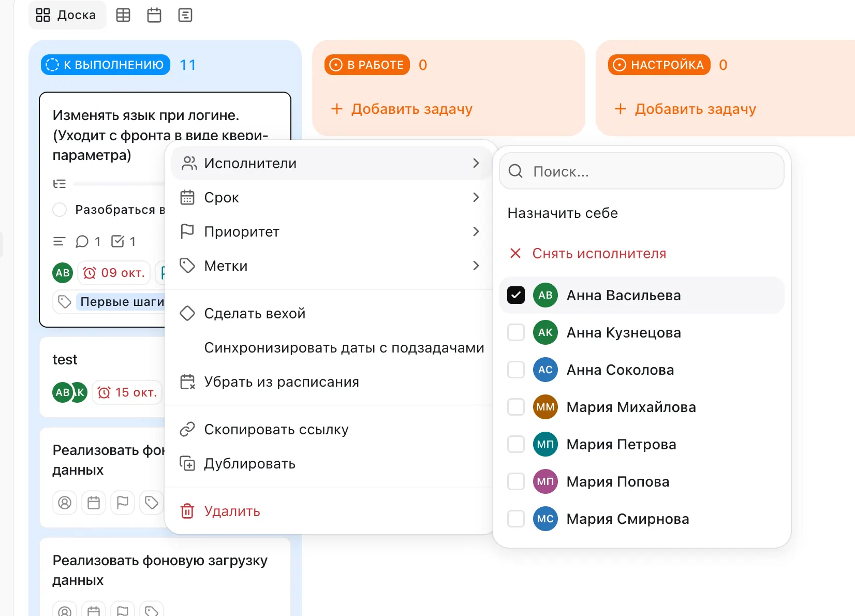855x616 pixels.
Task: Check the Мария Попова checkbox
Action: pos(516,481)
